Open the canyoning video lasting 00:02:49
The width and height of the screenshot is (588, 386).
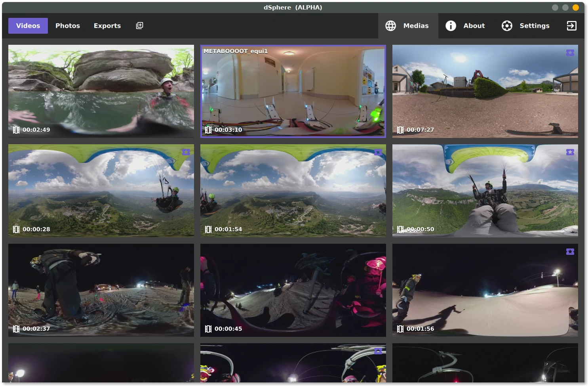click(101, 91)
